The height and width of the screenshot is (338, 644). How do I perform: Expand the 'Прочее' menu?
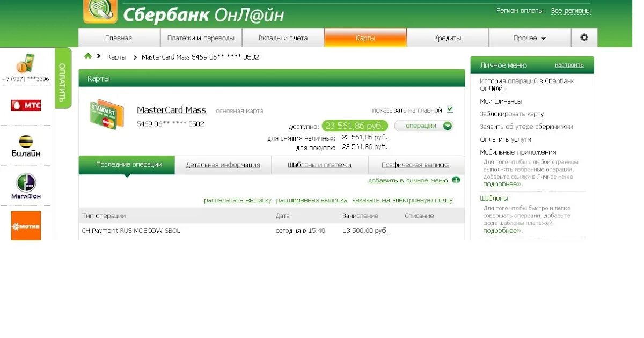click(530, 38)
